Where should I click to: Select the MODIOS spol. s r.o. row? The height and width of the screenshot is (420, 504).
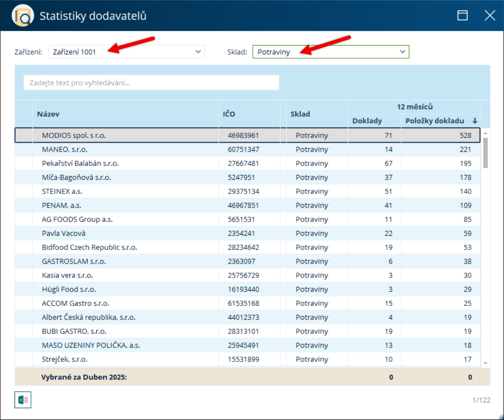tap(247, 135)
